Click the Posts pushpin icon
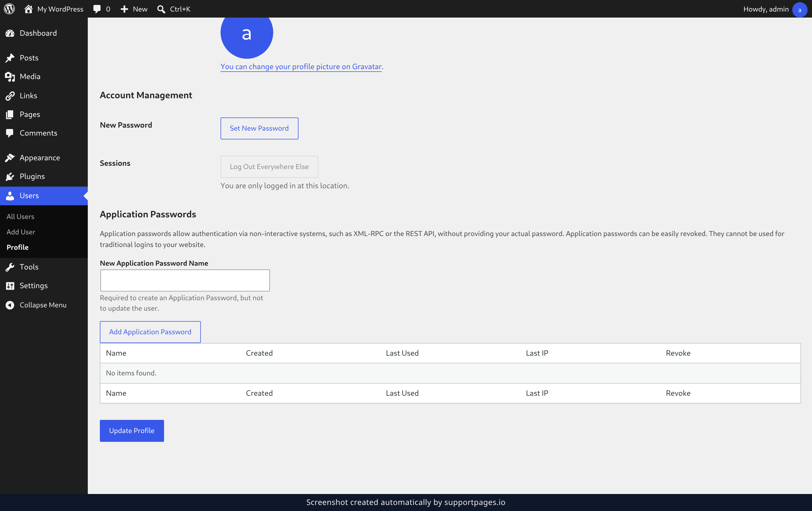Image resolution: width=812 pixels, height=511 pixels. coord(10,58)
